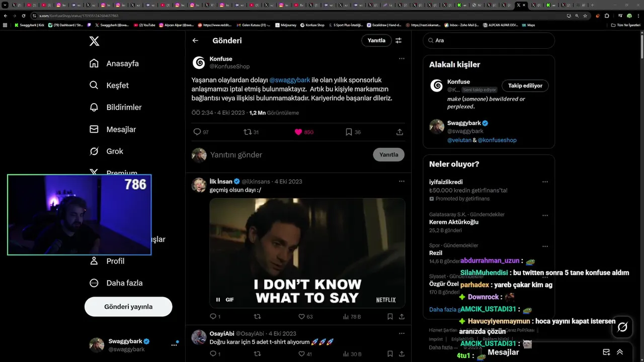This screenshot has height=362, width=644.
Task: Open Swaggybark | Kick bookmark
Action: point(29,25)
